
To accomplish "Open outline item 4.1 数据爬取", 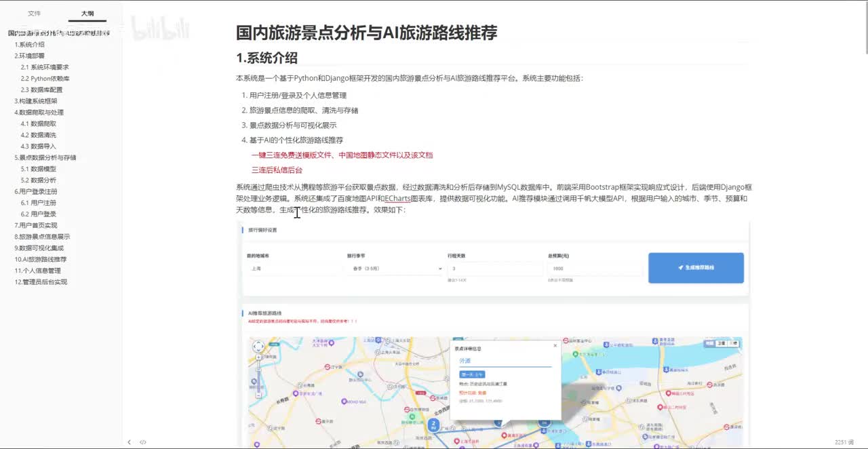I will pyautogui.click(x=39, y=123).
